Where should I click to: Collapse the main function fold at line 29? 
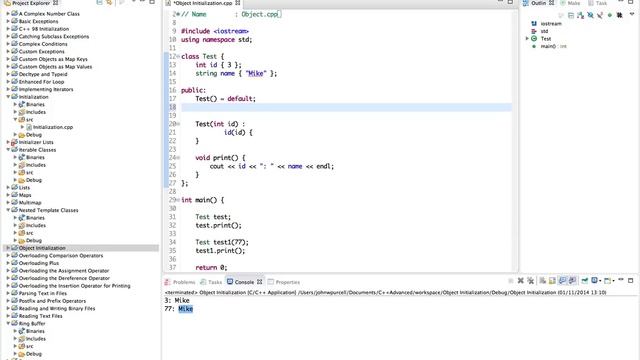[x=178, y=200]
